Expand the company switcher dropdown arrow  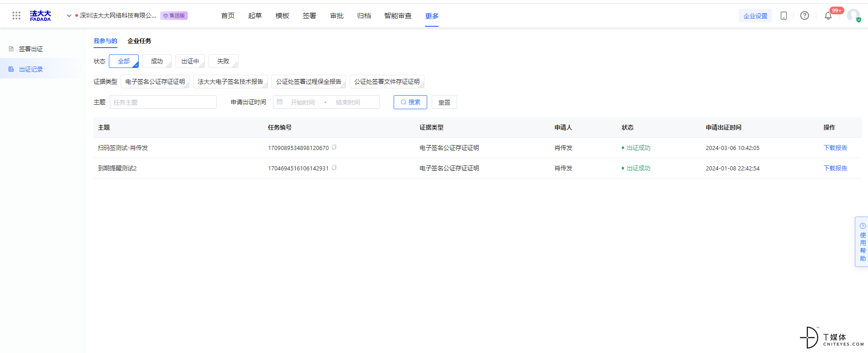click(x=69, y=16)
